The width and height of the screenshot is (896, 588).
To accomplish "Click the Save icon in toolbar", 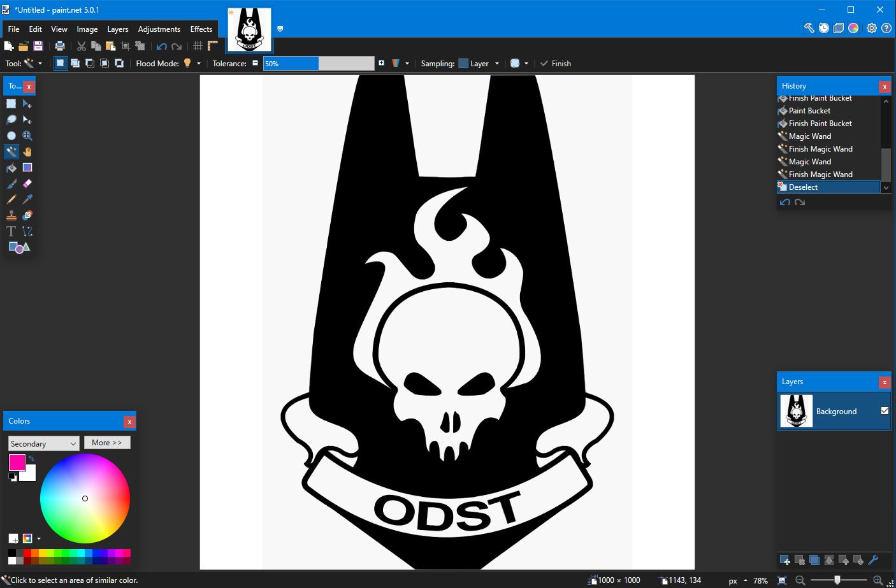I will pos(38,46).
